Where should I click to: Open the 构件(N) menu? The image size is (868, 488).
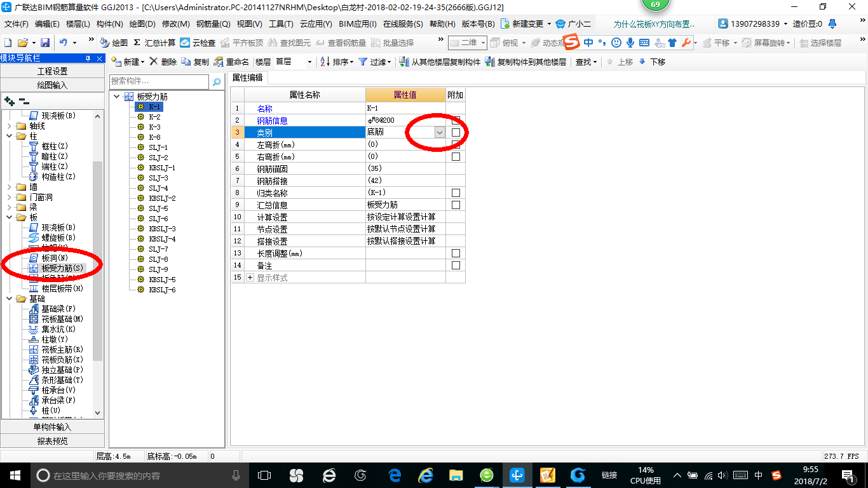110,24
